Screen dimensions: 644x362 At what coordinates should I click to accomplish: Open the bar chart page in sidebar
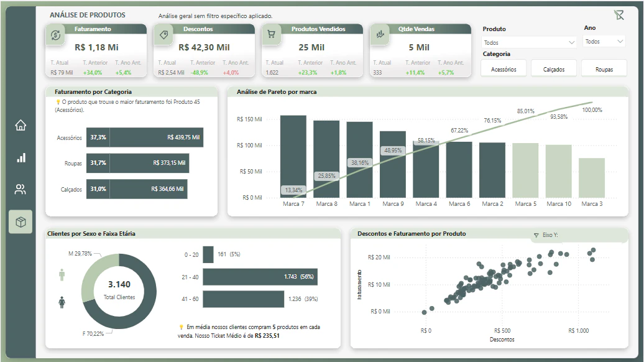click(x=21, y=158)
